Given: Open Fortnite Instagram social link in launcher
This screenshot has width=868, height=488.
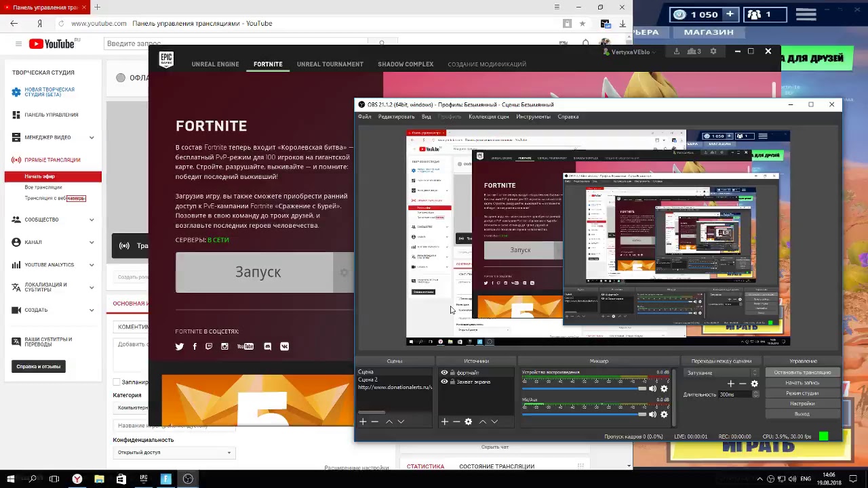Looking at the screenshot, I should pyautogui.click(x=224, y=346).
